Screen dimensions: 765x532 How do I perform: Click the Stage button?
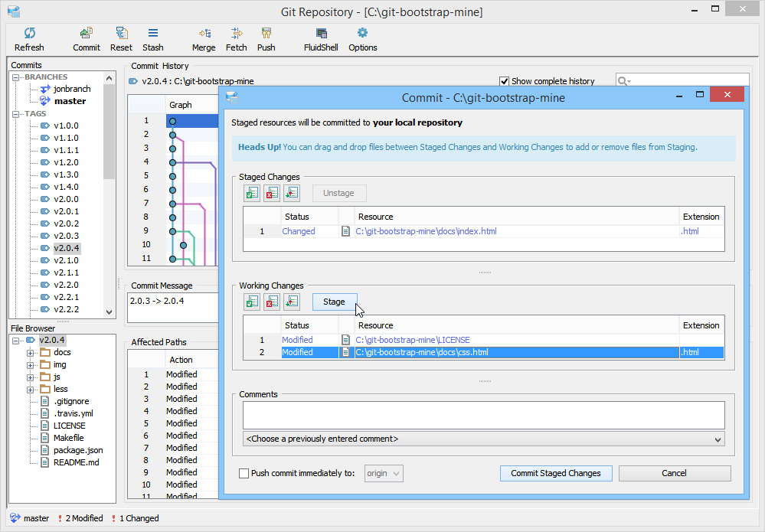(x=334, y=302)
